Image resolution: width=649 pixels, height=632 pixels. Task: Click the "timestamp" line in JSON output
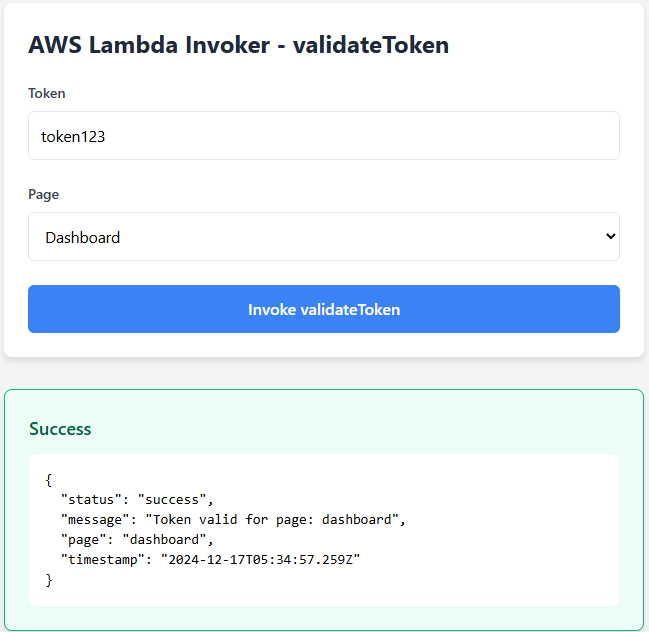tap(210, 559)
